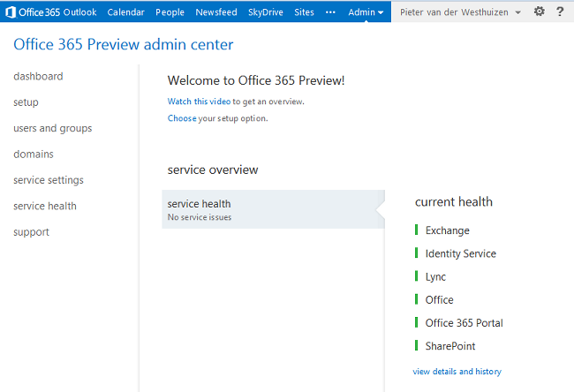Open the more apps ellipsis menu
Image resolution: width=574 pixels, height=392 pixels.
(330, 12)
